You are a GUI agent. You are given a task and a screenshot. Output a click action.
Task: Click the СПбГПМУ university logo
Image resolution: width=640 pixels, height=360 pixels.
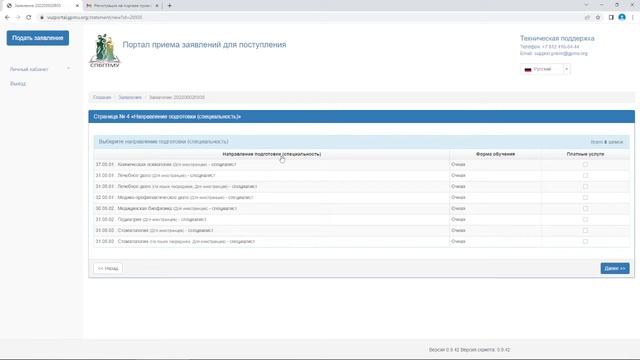105,51
